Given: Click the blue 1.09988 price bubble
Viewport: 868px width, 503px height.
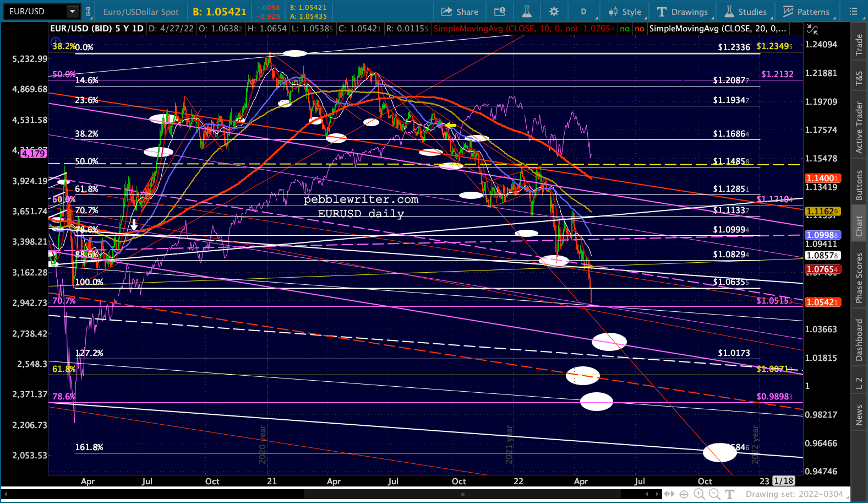Looking at the screenshot, I should [822, 235].
